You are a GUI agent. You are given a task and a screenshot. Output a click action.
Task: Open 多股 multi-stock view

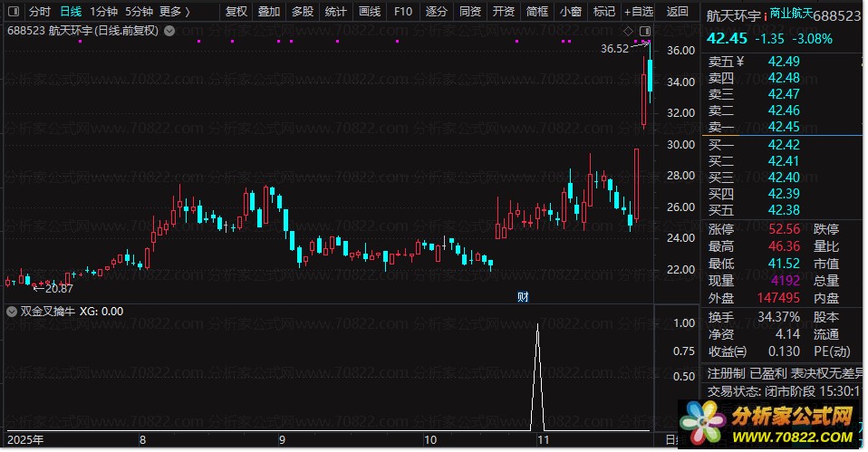(x=303, y=11)
